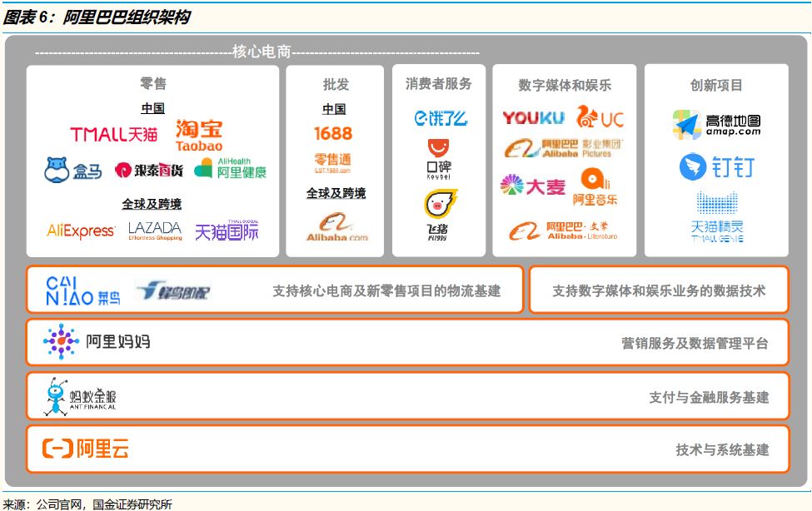Click the source line 来源：公司官网，国金证券研究所

click(87, 504)
